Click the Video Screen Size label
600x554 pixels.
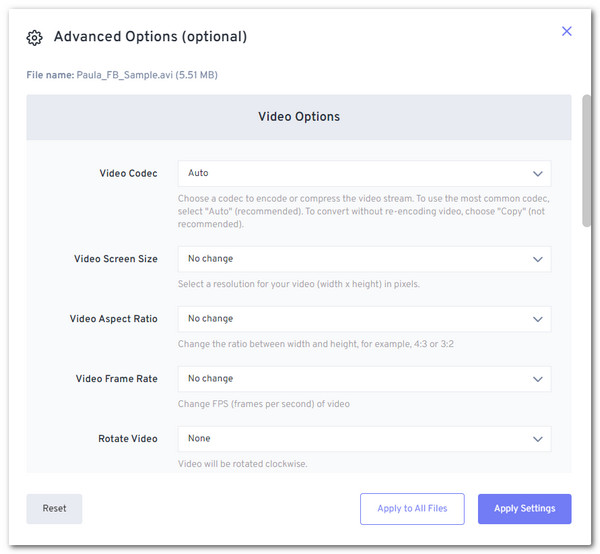pyautogui.click(x=116, y=259)
